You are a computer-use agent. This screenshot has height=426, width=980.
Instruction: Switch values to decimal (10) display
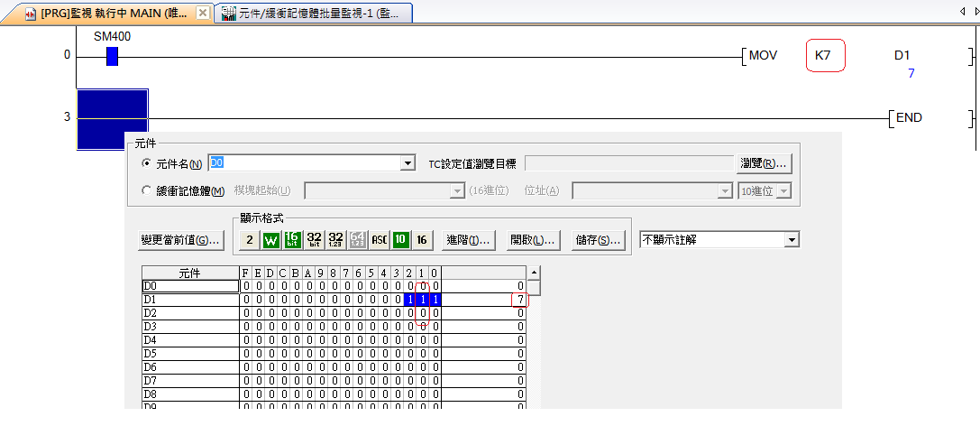[400, 240]
